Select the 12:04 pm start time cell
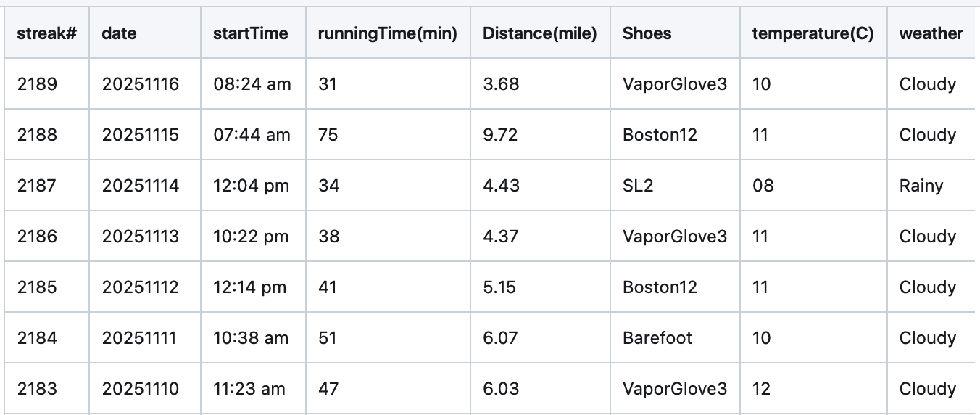The image size is (980, 415). pos(251,186)
